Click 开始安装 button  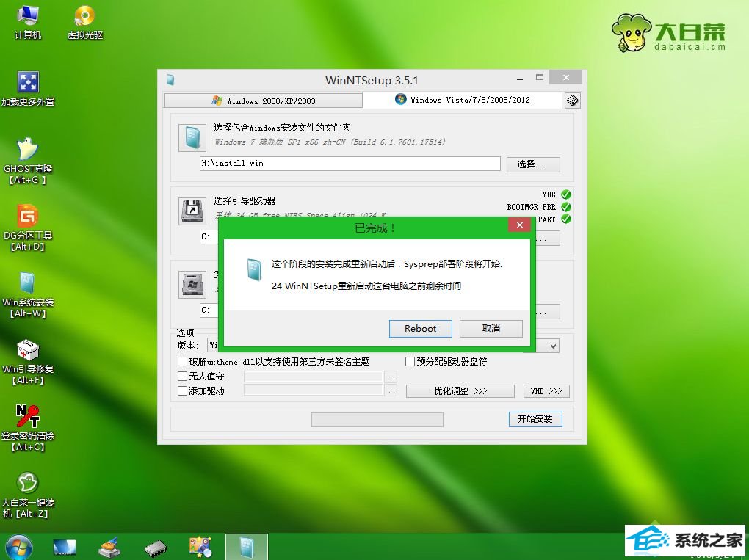pos(535,419)
